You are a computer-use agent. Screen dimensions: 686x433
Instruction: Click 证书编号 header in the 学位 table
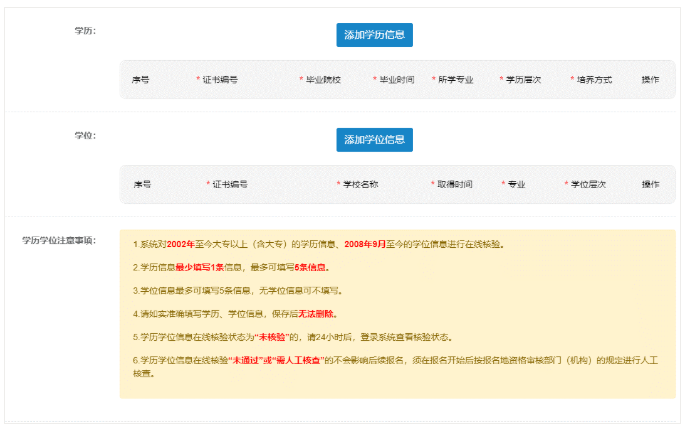point(230,185)
